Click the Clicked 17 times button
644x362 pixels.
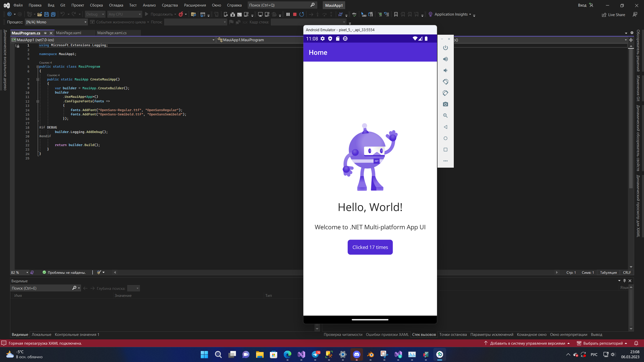[x=370, y=247]
